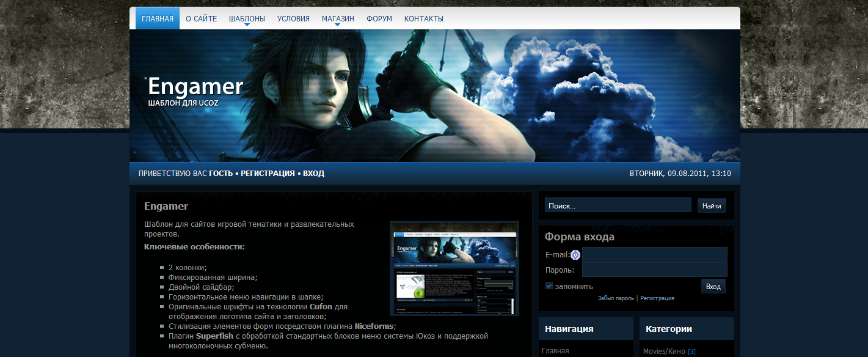Click the Навигация block heading

pos(569,329)
